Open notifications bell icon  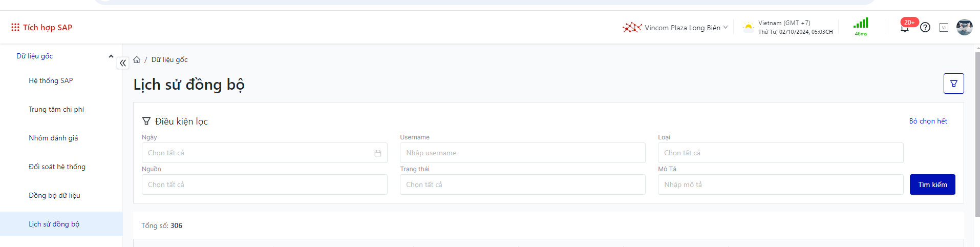(x=905, y=28)
